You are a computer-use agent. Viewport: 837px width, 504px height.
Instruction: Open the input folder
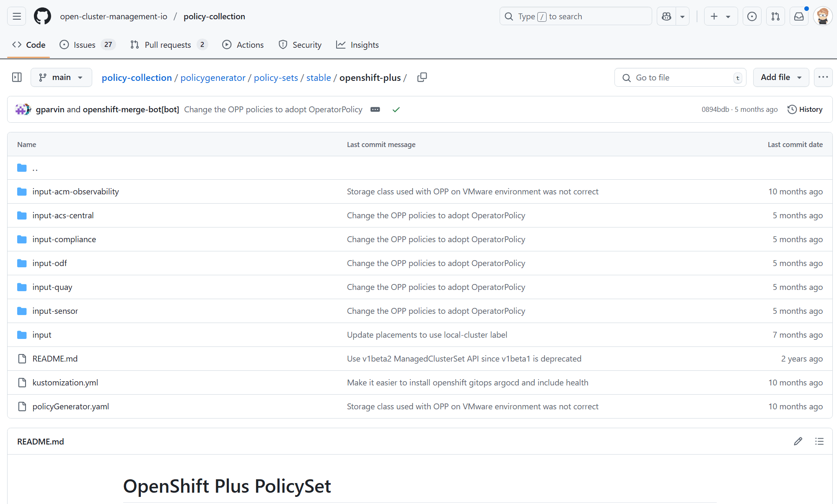[42, 335]
